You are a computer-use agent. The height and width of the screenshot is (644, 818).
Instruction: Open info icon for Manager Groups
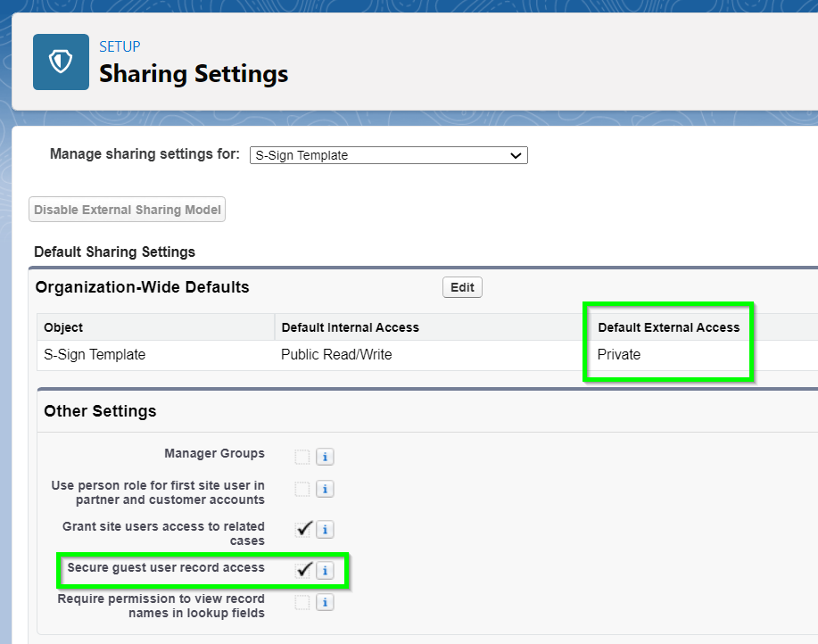(x=325, y=457)
